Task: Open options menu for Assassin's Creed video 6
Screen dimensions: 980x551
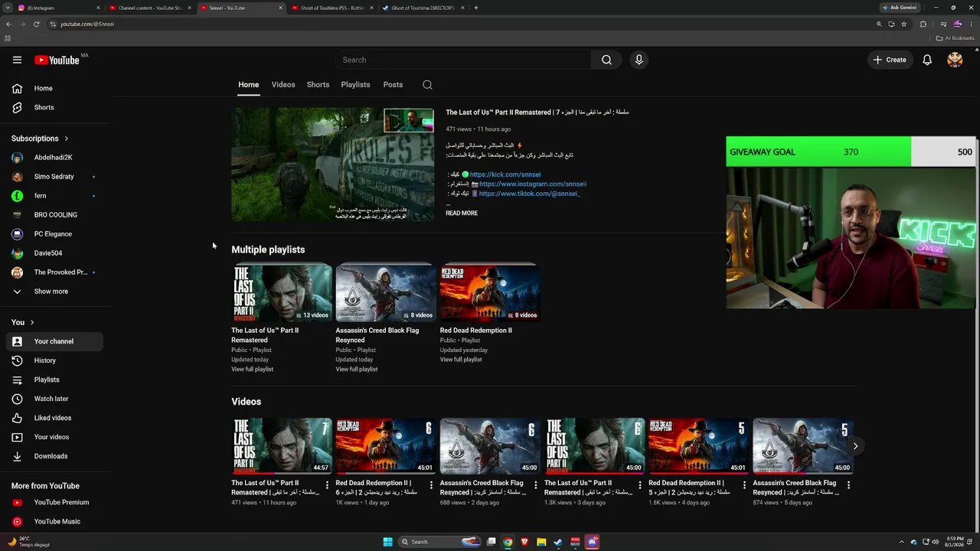Action: 535,485
